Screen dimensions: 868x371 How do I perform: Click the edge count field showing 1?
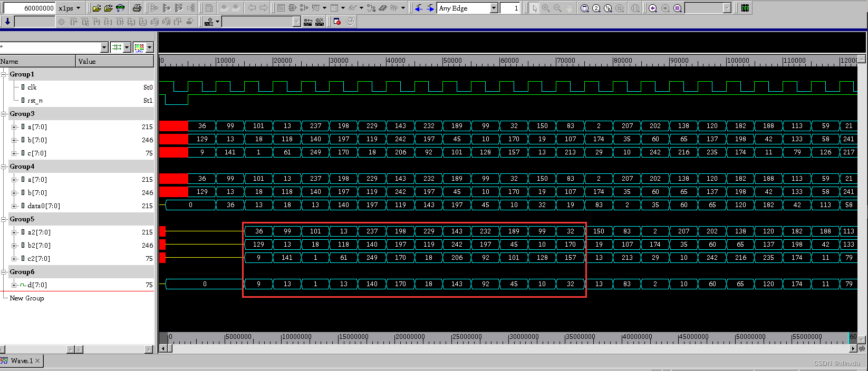[x=510, y=8]
